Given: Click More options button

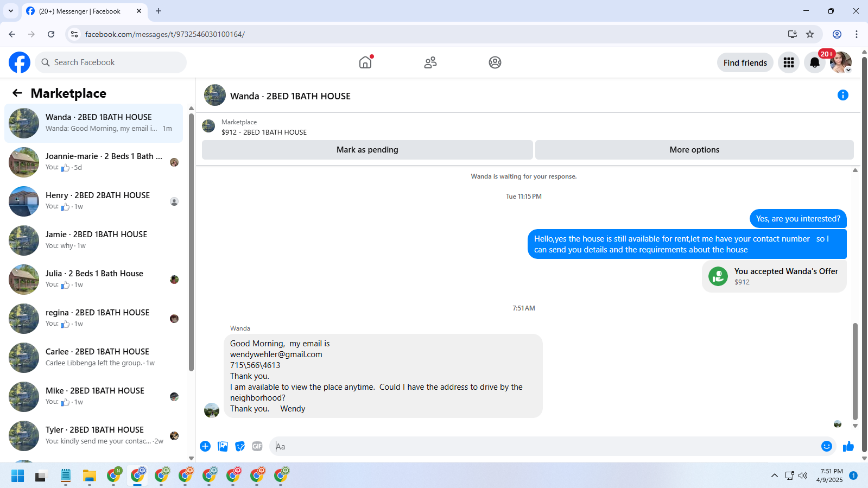Looking at the screenshot, I should [x=694, y=150].
